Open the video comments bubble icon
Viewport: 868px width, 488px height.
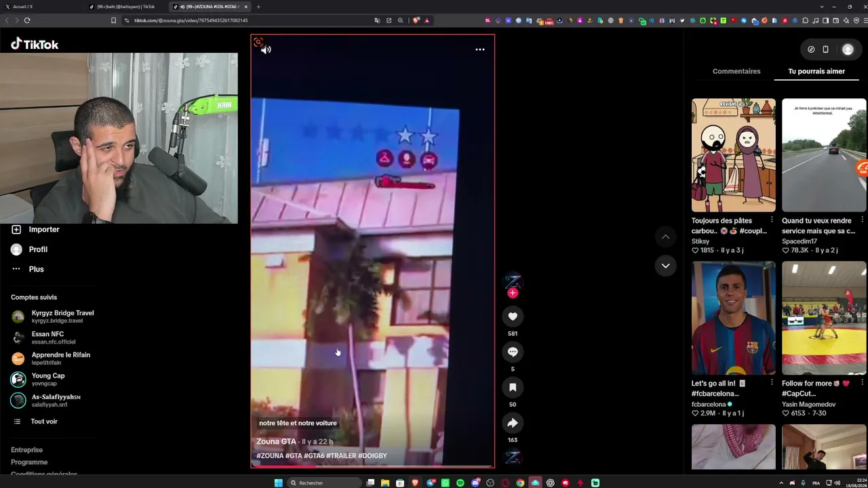pyautogui.click(x=513, y=352)
